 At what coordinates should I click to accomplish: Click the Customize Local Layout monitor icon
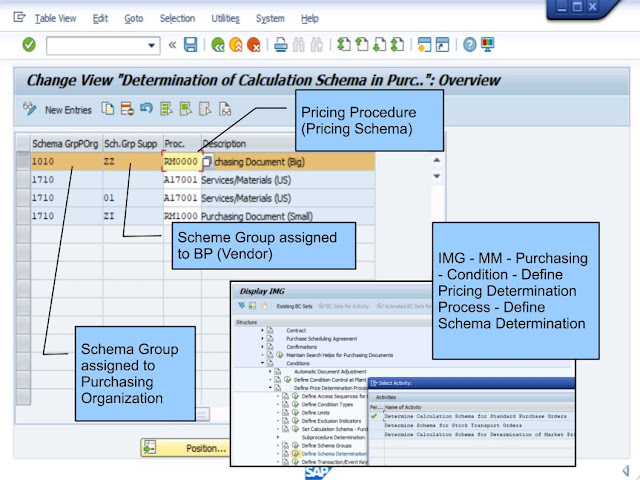coord(488,44)
